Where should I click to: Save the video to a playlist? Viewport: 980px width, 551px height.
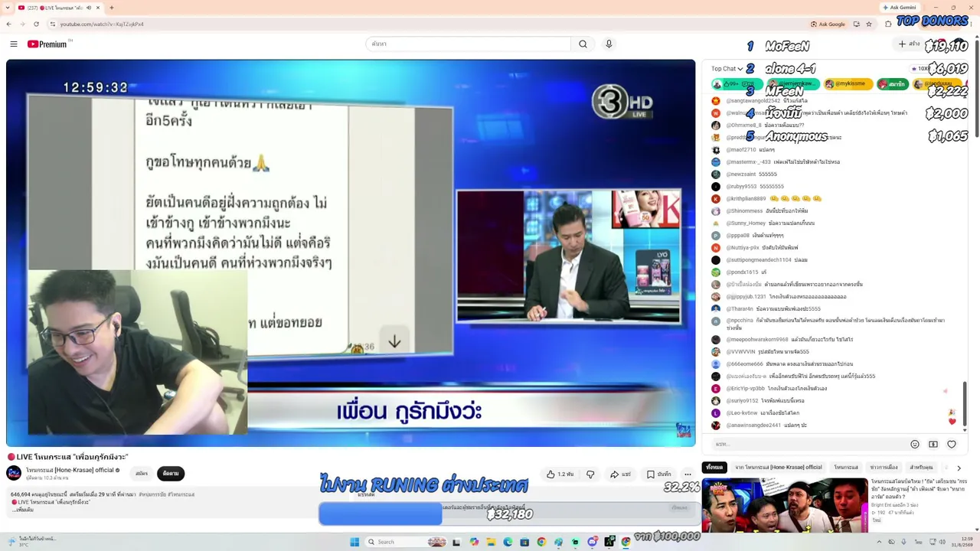tap(658, 474)
